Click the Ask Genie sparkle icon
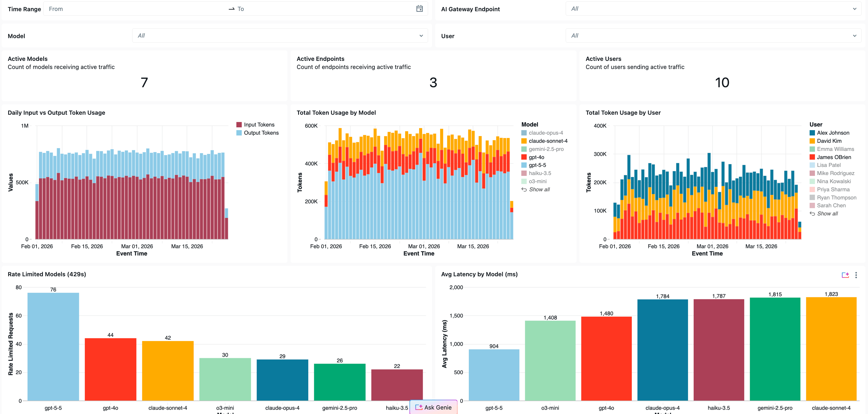The height and width of the screenshot is (414, 868). coord(419,407)
